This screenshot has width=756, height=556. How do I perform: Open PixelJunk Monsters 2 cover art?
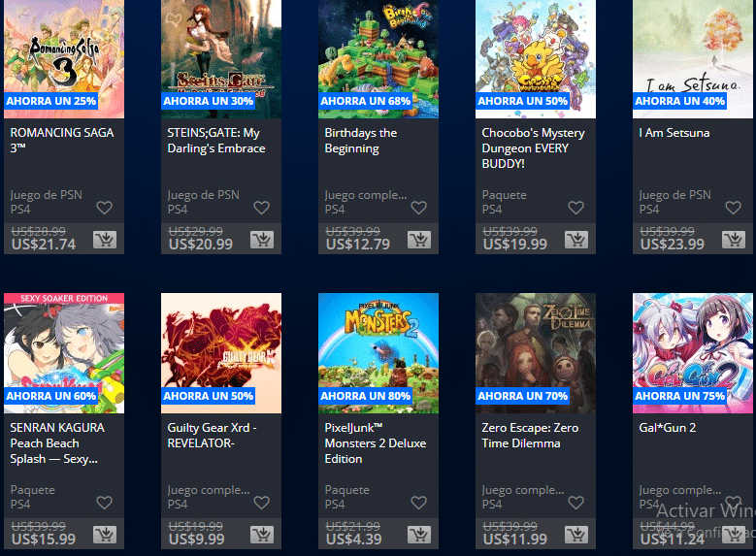(x=378, y=353)
